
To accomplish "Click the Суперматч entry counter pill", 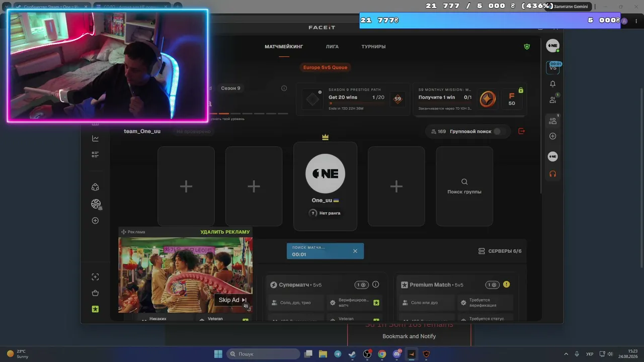I will pos(361,285).
